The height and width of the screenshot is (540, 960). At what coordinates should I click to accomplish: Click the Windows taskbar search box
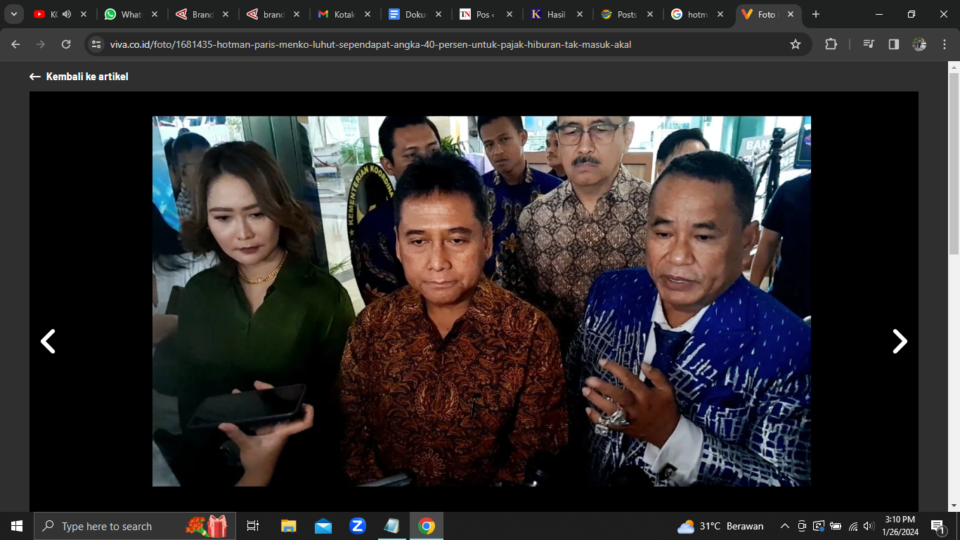point(135,526)
